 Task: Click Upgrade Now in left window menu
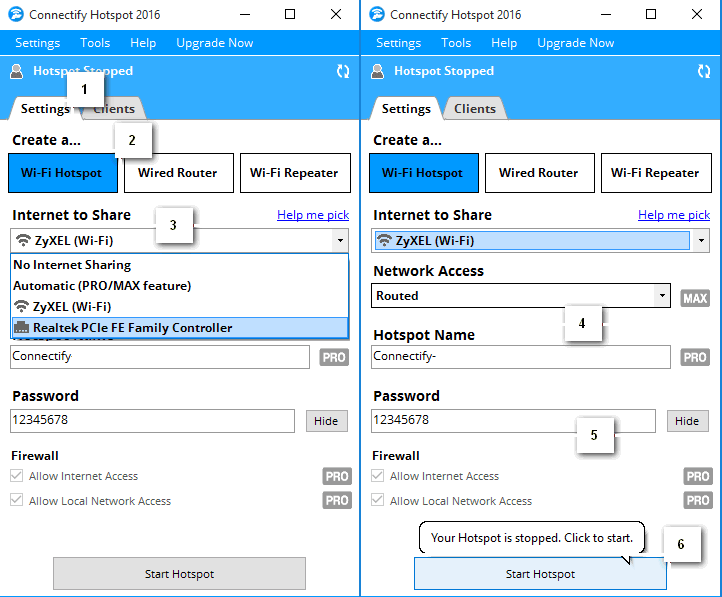pyautogui.click(x=215, y=43)
